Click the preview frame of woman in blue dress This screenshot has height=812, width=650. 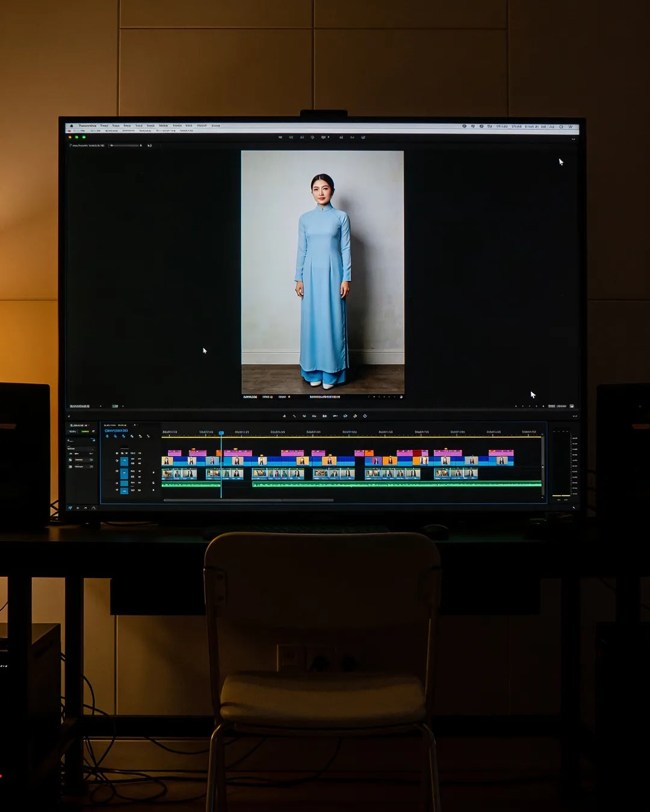click(323, 272)
